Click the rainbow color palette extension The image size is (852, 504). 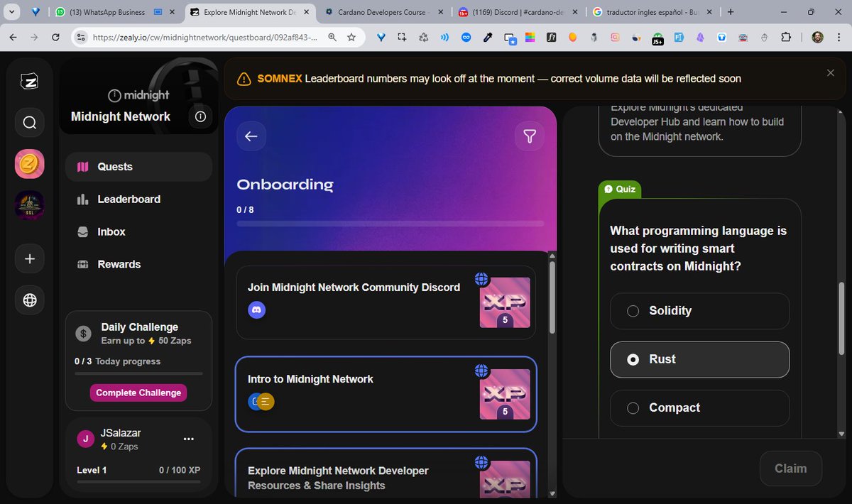tap(530, 38)
